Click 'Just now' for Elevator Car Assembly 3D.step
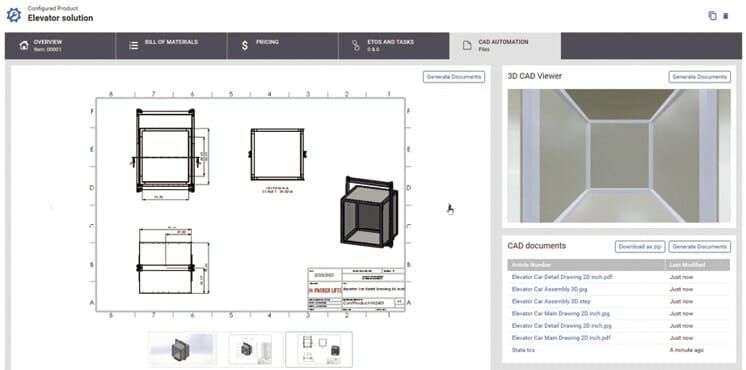 [x=681, y=302]
